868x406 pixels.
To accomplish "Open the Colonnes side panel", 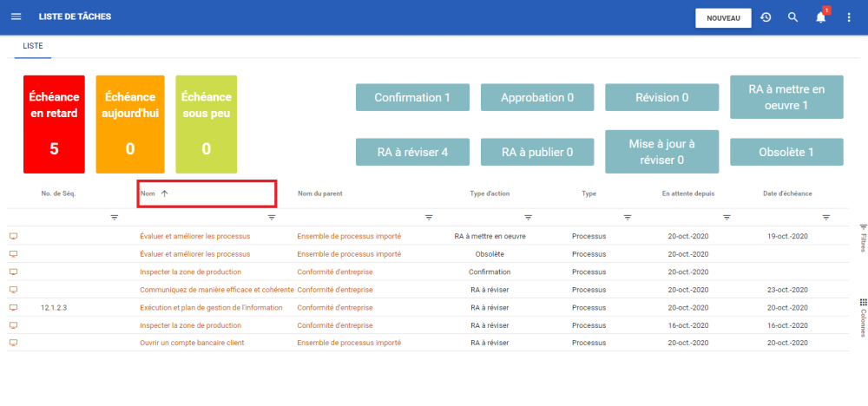I will pyautogui.click(x=863, y=318).
